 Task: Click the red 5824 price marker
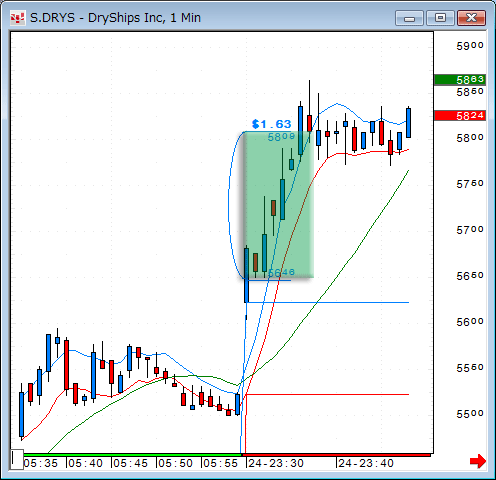(460, 116)
